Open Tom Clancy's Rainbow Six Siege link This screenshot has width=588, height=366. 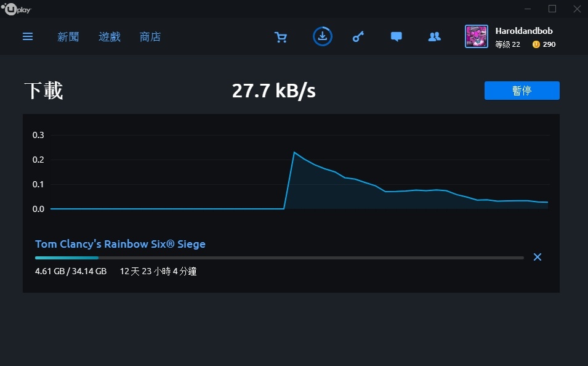[120, 244]
